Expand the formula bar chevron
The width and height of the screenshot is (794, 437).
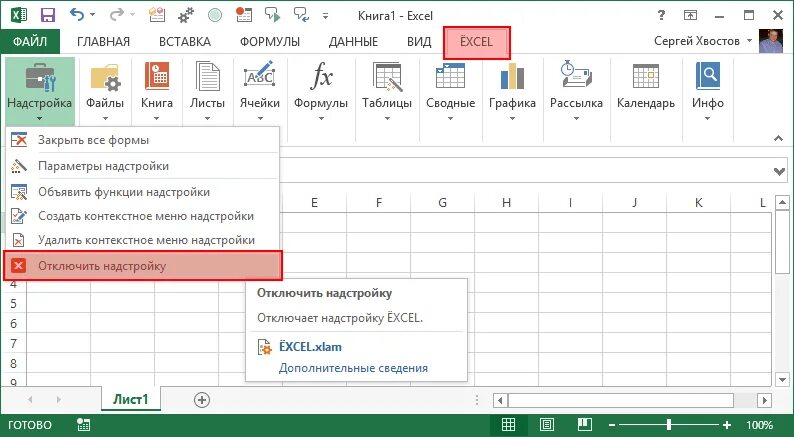coord(779,172)
